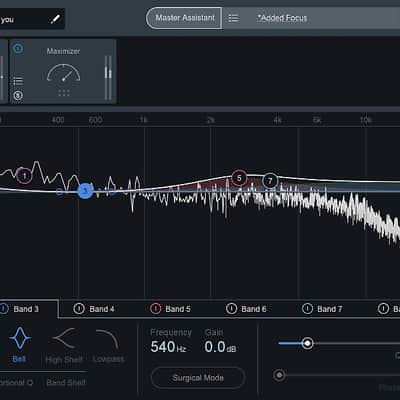Choose the High Shelf filter icon

pyautogui.click(x=64, y=338)
